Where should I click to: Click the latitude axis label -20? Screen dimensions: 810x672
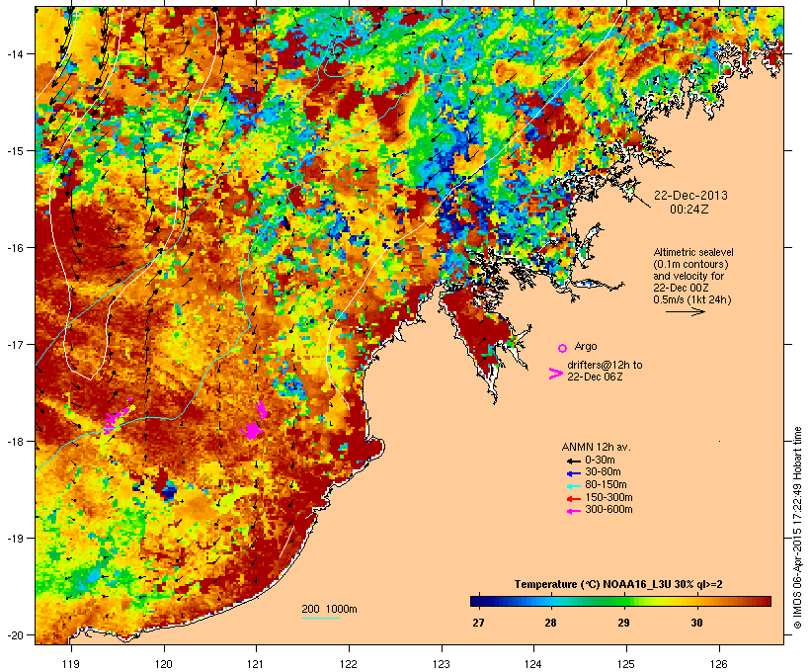pos(14,634)
